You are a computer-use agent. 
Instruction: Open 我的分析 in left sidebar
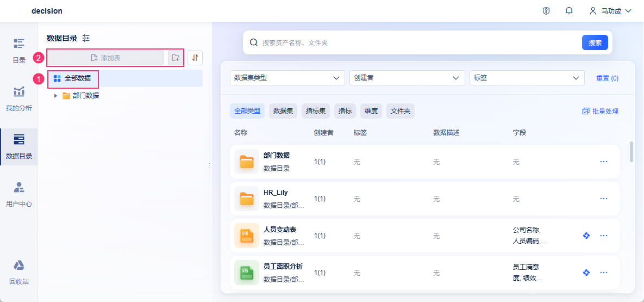pos(19,98)
